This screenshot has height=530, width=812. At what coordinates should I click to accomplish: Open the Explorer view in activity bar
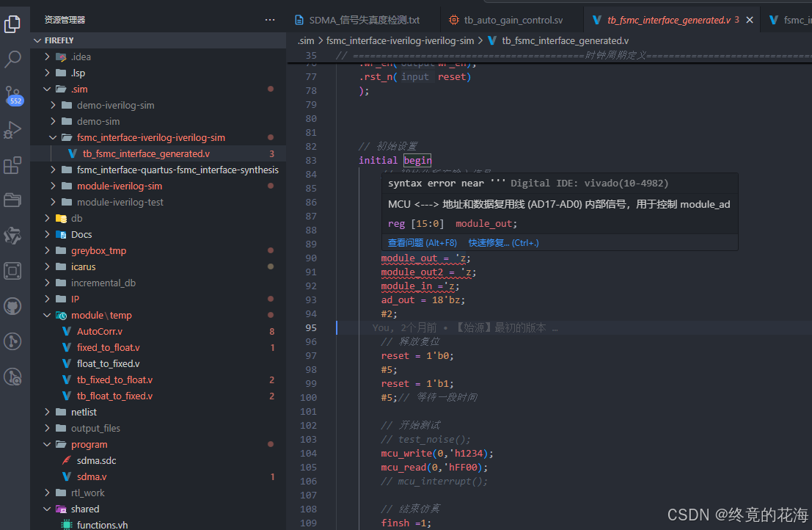(12, 23)
